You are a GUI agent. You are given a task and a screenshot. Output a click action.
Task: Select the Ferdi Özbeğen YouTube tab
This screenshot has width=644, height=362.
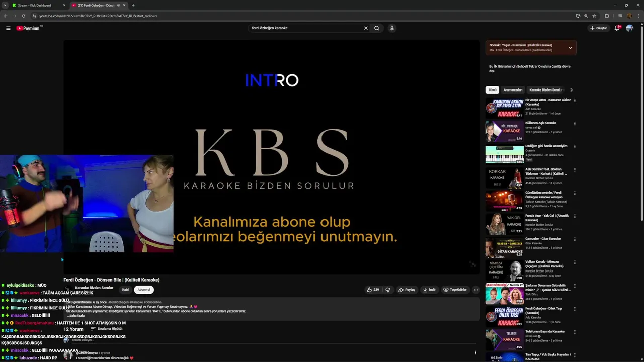click(96, 5)
